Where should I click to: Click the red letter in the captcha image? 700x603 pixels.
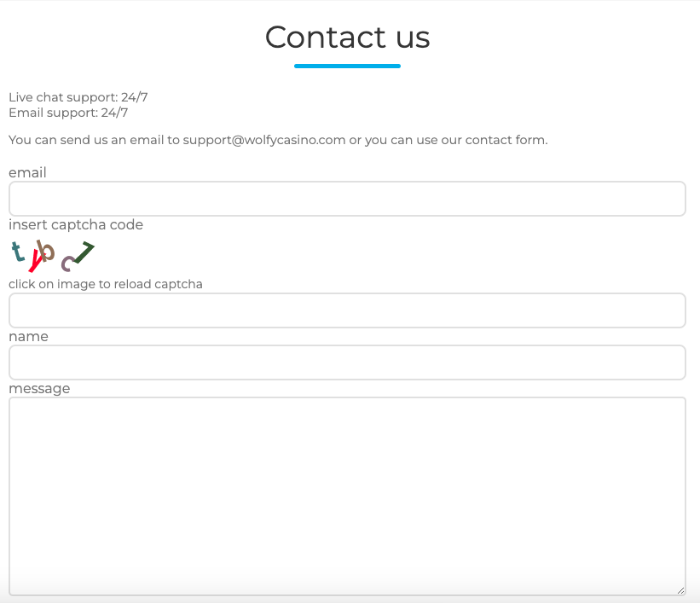pos(36,259)
